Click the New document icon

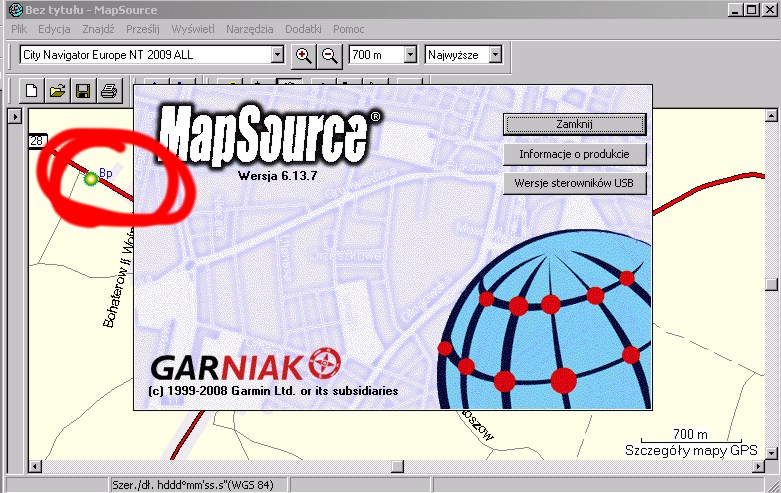[x=32, y=92]
